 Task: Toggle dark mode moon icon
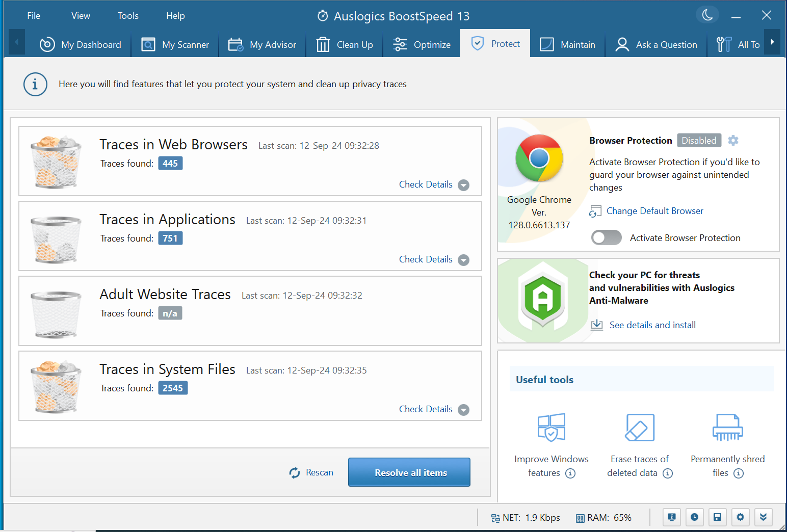coord(707,15)
